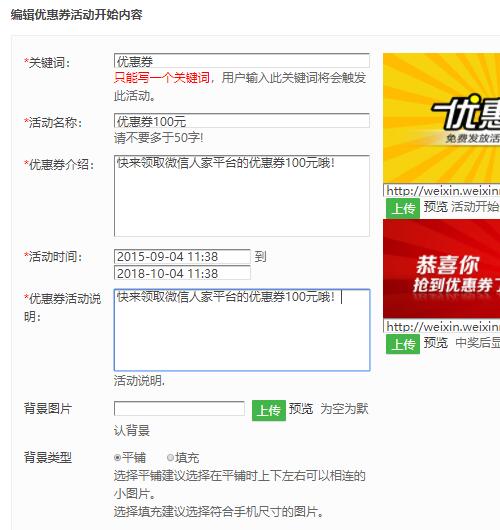Click the empty 背景图片 path field
The height and width of the screenshot is (530, 500).
tap(179, 409)
